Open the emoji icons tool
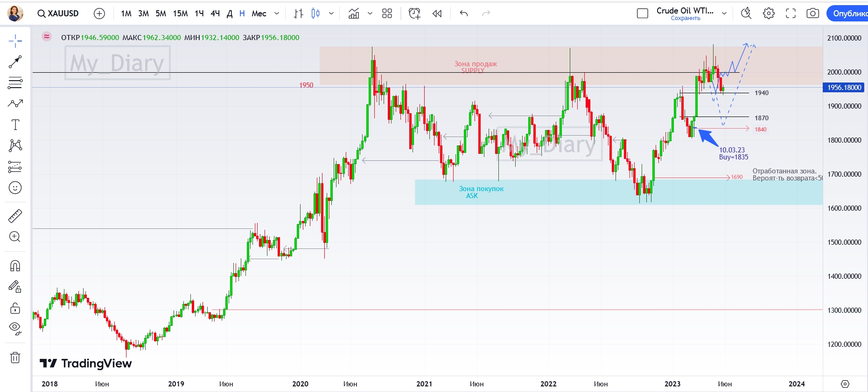The image size is (868, 392). (x=15, y=188)
